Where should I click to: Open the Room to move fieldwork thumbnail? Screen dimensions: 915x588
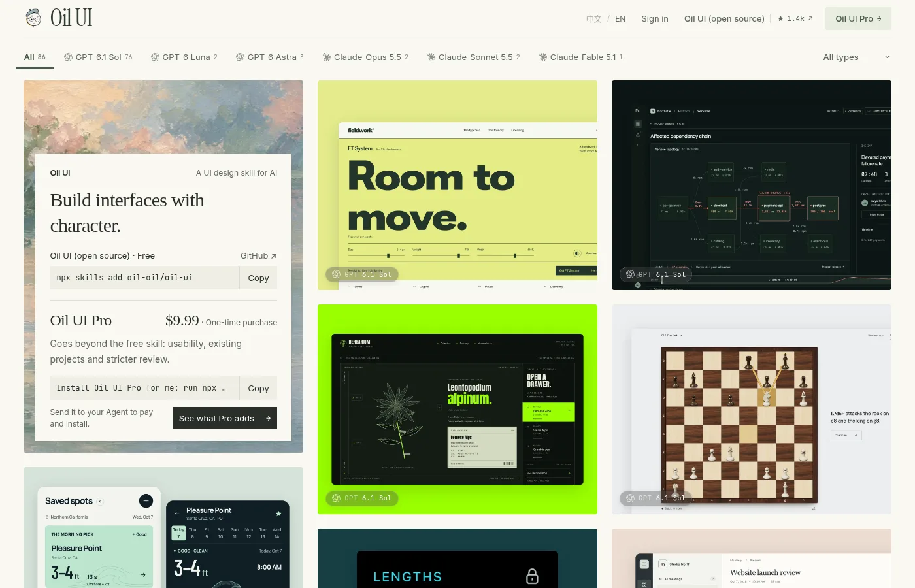(x=457, y=185)
